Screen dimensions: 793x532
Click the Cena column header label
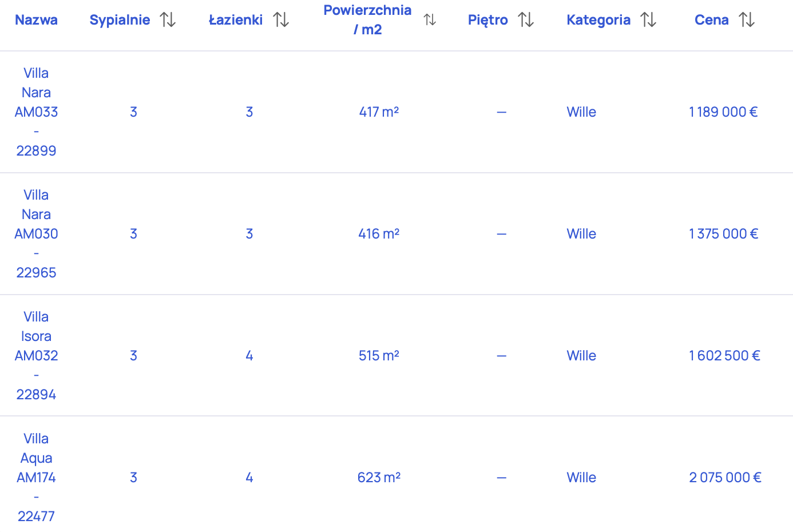[x=711, y=20]
